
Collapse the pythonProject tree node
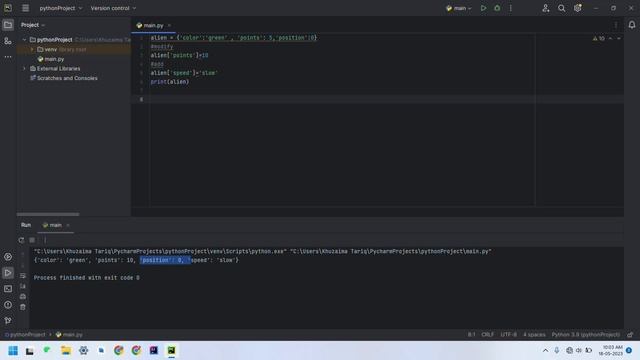[x=24, y=40]
